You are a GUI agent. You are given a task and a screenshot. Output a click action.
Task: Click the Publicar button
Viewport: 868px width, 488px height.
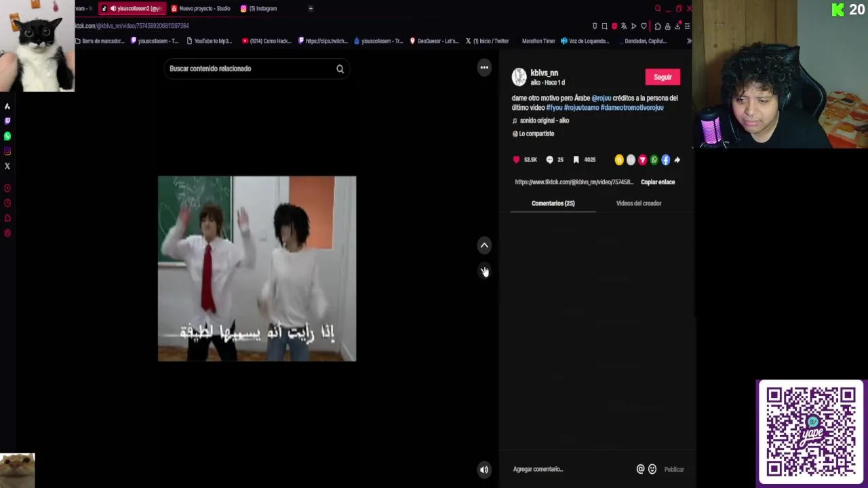tap(674, 469)
